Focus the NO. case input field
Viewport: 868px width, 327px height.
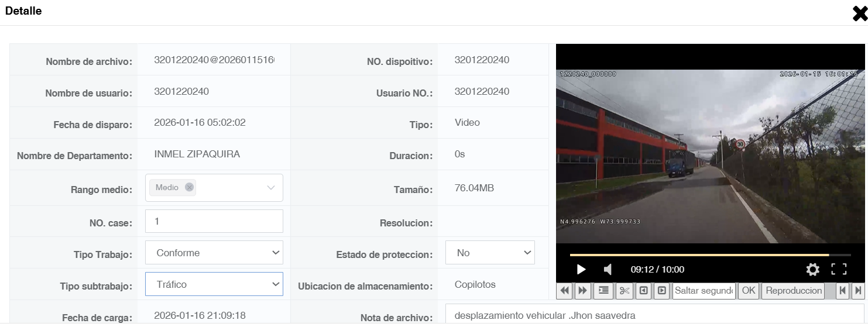coord(214,221)
